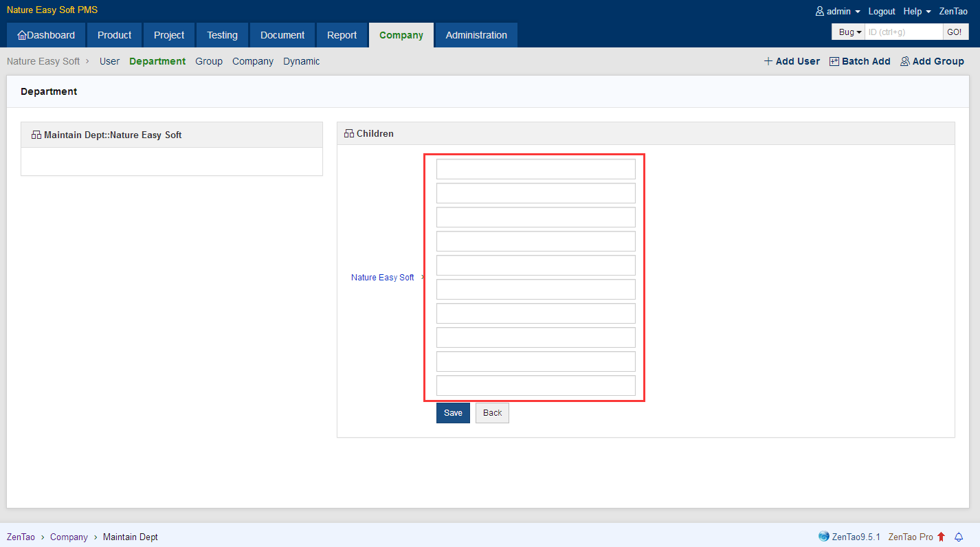This screenshot has width=980, height=547.
Task: Open the Testing tab
Action: (x=222, y=35)
